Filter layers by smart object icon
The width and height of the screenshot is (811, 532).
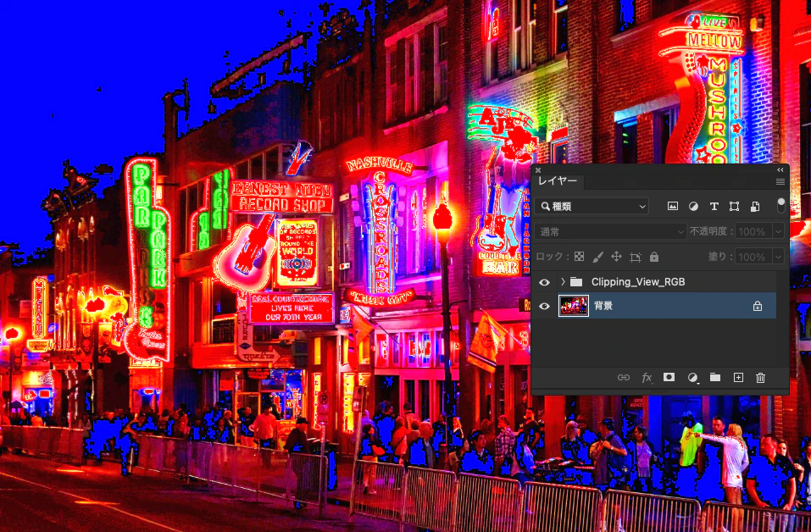pyautogui.click(x=755, y=207)
